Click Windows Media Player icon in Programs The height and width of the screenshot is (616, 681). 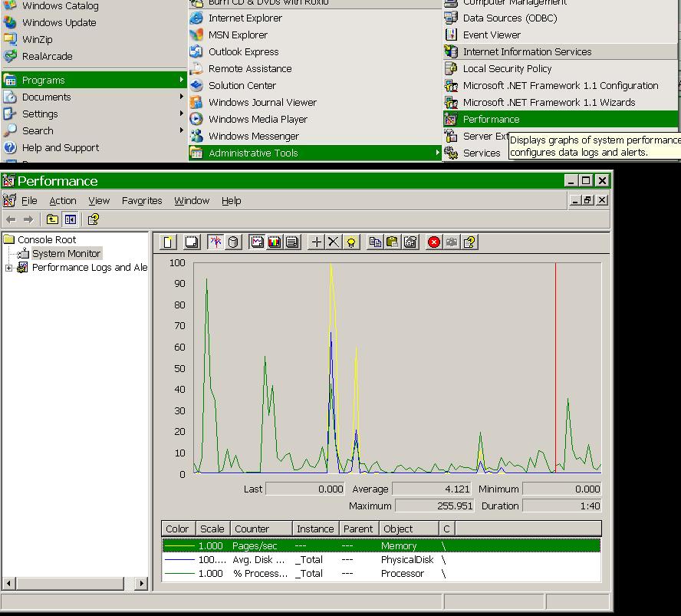click(x=196, y=119)
